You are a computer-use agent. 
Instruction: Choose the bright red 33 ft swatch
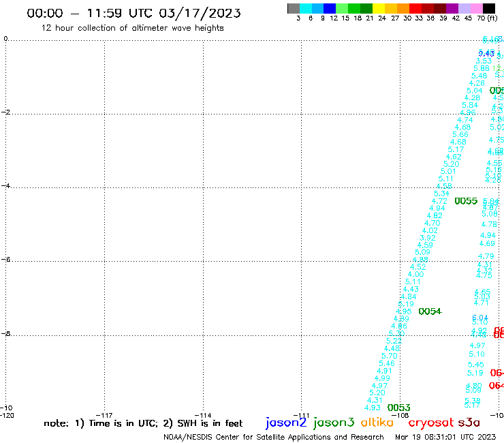click(x=415, y=8)
